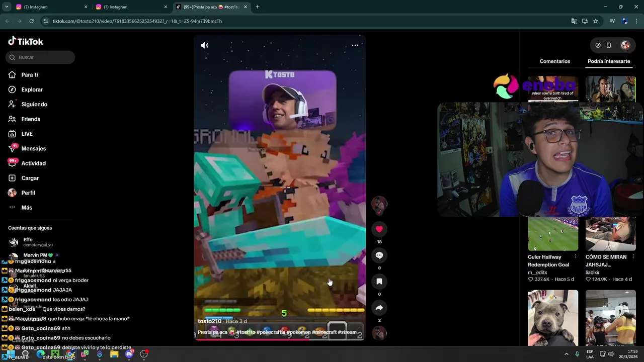Save the video with the bookmark icon
This screenshot has height=362, width=644.
[379, 282]
